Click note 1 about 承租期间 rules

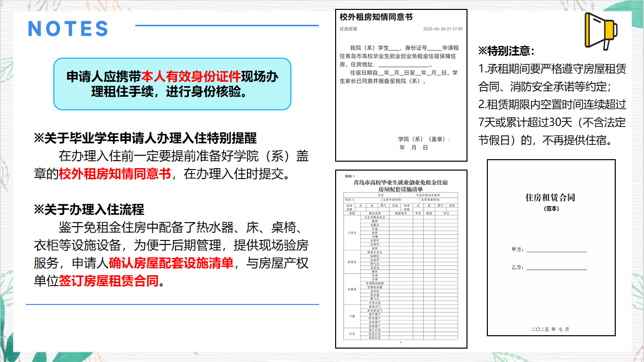coord(552,77)
